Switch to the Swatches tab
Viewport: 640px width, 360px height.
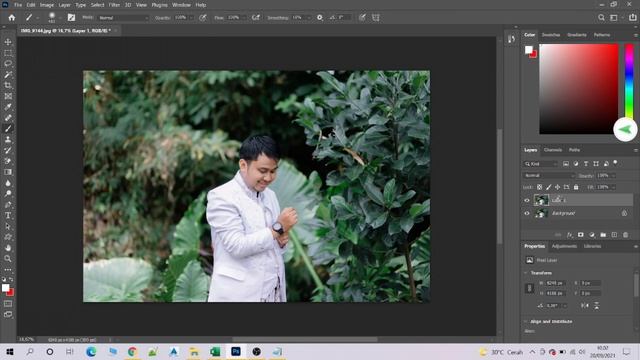551,35
